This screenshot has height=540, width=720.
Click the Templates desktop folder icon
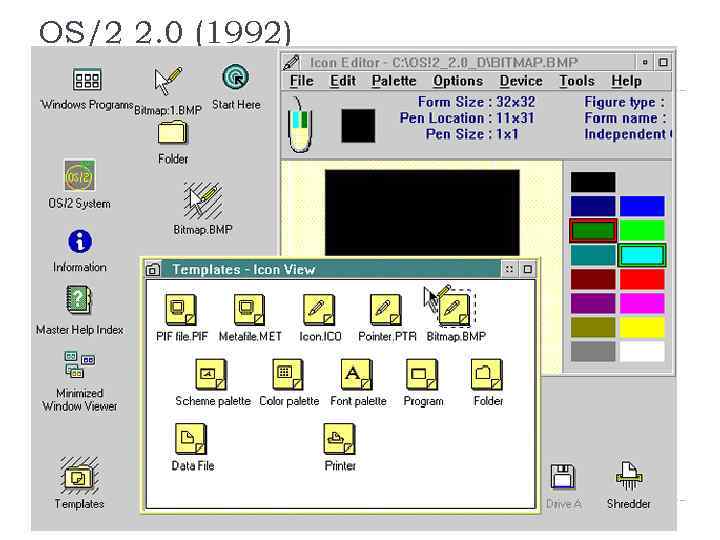pyautogui.click(x=79, y=476)
